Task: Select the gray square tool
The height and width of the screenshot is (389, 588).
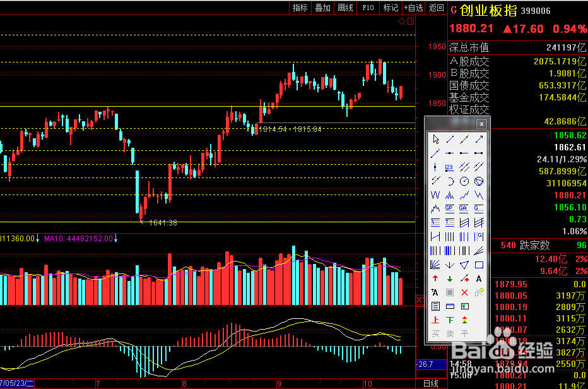Action: click(x=450, y=292)
